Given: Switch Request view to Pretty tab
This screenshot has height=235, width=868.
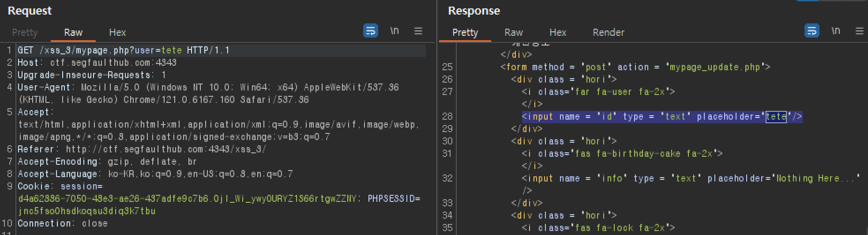Looking at the screenshot, I should tap(25, 32).
